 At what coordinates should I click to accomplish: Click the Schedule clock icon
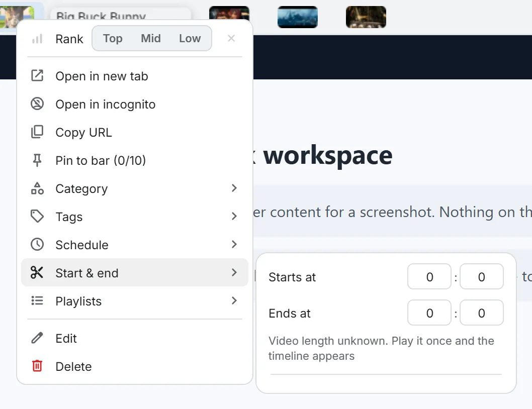coord(37,245)
